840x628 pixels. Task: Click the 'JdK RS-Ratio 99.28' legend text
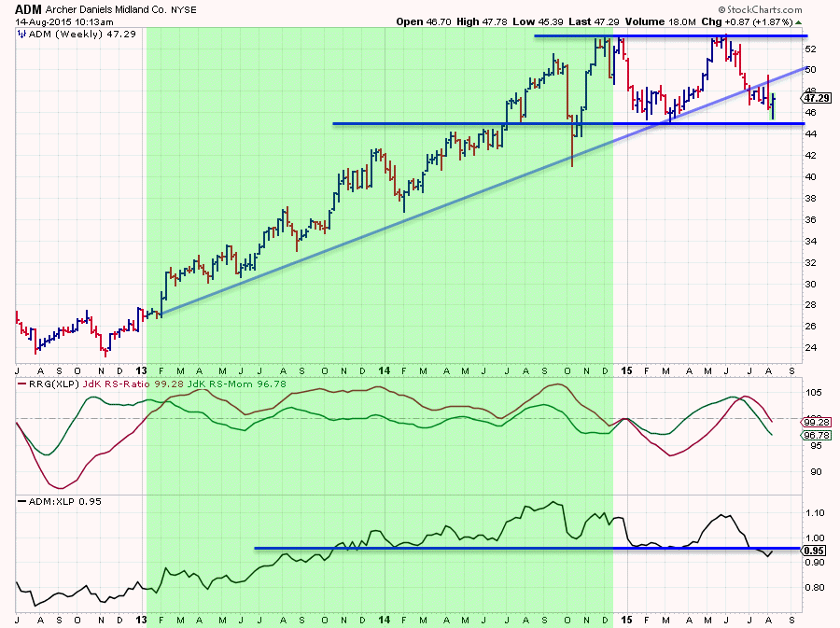132,384
